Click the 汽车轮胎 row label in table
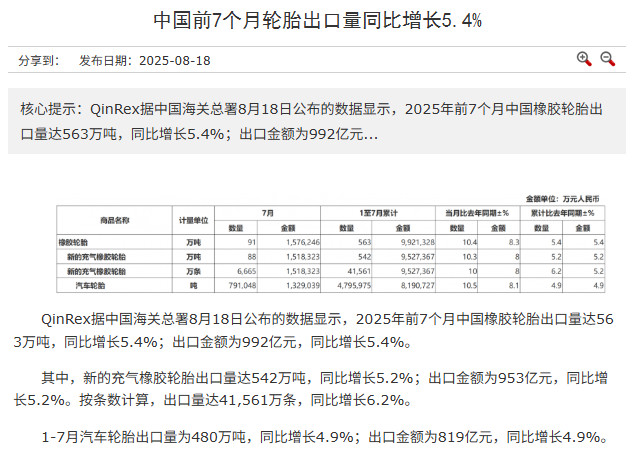This screenshot has width=633, height=463. 96,285
